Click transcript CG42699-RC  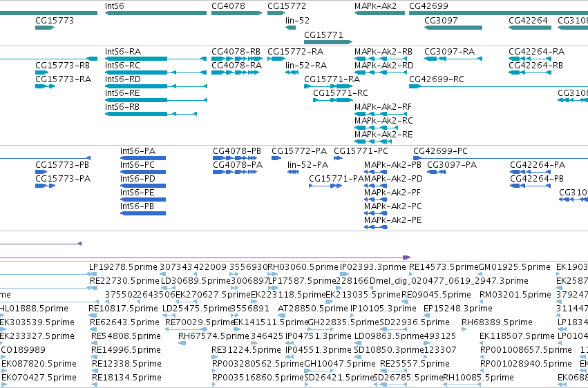coord(498,86)
